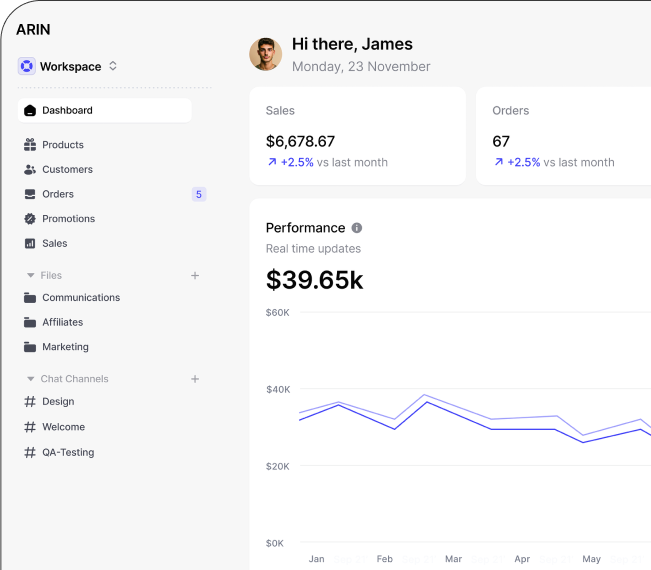Click the Products gift box icon
The height and width of the screenshot is (570, 651).
[x=30, y=145]
